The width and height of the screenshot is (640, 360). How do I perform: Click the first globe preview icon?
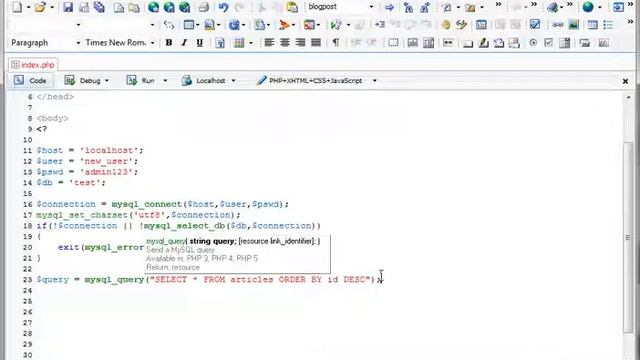(153, 7)
